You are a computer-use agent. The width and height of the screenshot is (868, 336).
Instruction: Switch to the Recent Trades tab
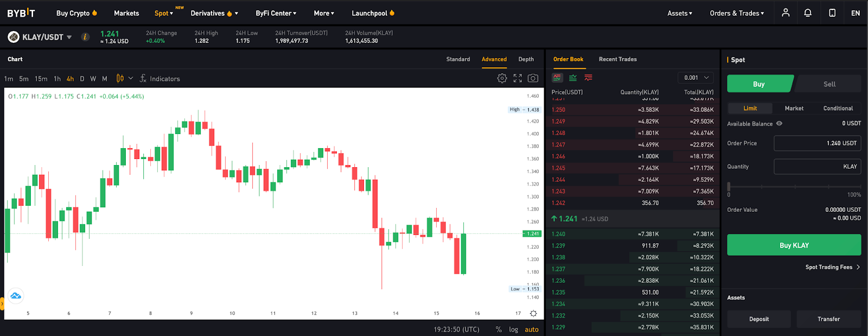coord(618,59)
